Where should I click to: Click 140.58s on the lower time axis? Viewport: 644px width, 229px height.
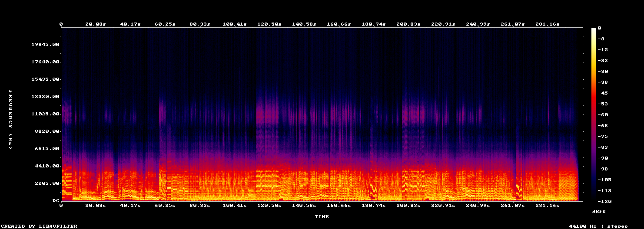click(x=304, y=206)
